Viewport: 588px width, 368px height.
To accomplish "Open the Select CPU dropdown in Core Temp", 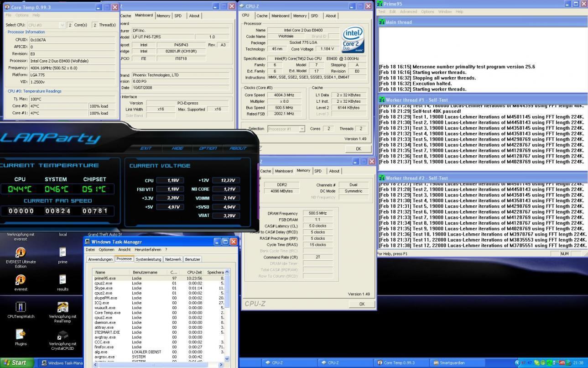I will 46,25.
